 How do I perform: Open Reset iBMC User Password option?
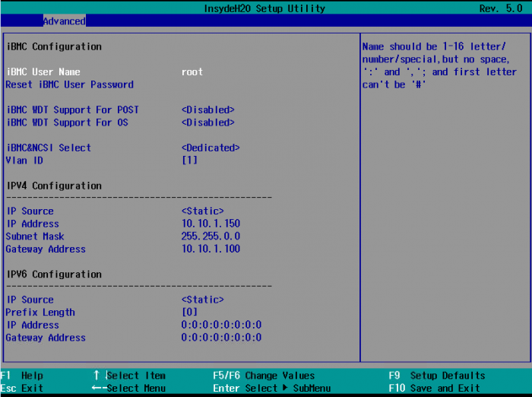pos(69,84)
